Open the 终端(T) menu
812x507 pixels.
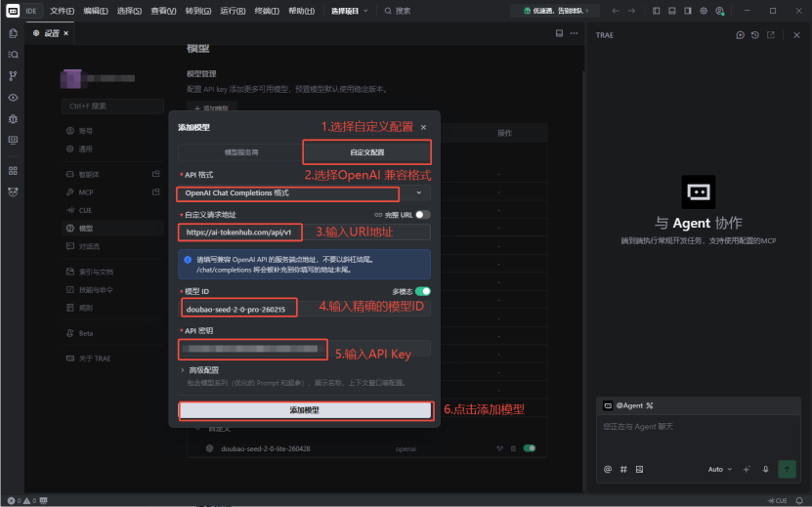click(x=267, y=11)
